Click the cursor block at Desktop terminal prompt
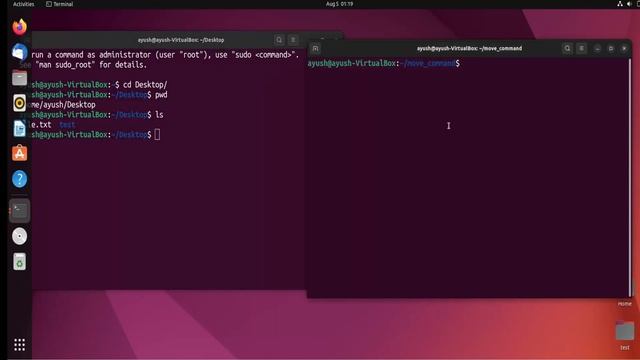This screenshot has height=360, width=640. point(158,135)
